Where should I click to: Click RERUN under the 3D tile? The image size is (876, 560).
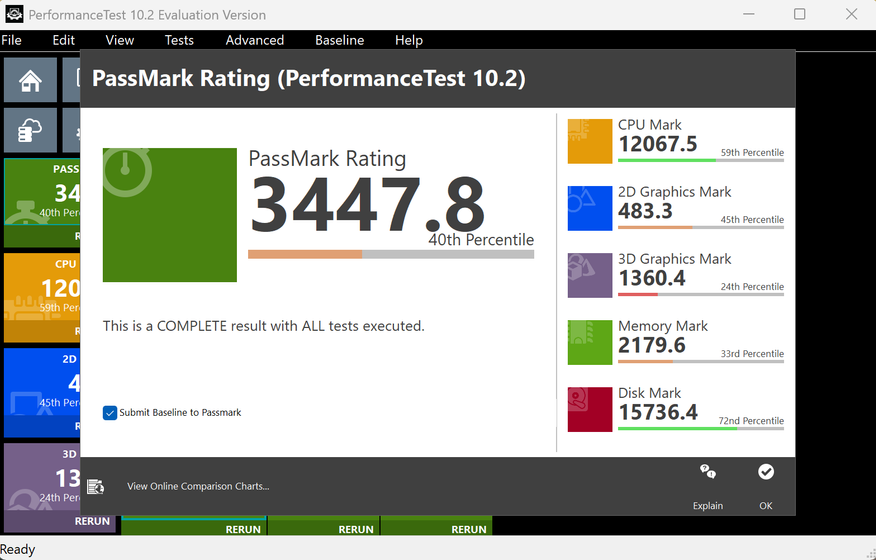click(x=92, y=521)
